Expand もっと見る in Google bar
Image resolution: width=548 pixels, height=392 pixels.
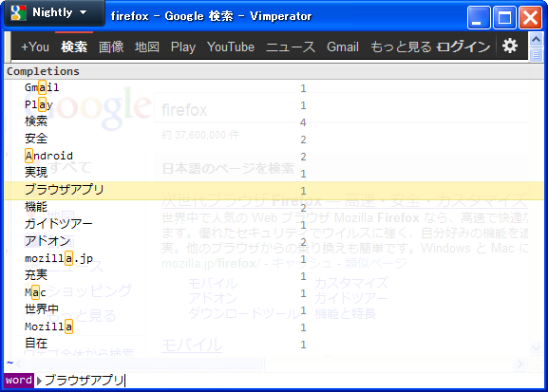[401, 47]
